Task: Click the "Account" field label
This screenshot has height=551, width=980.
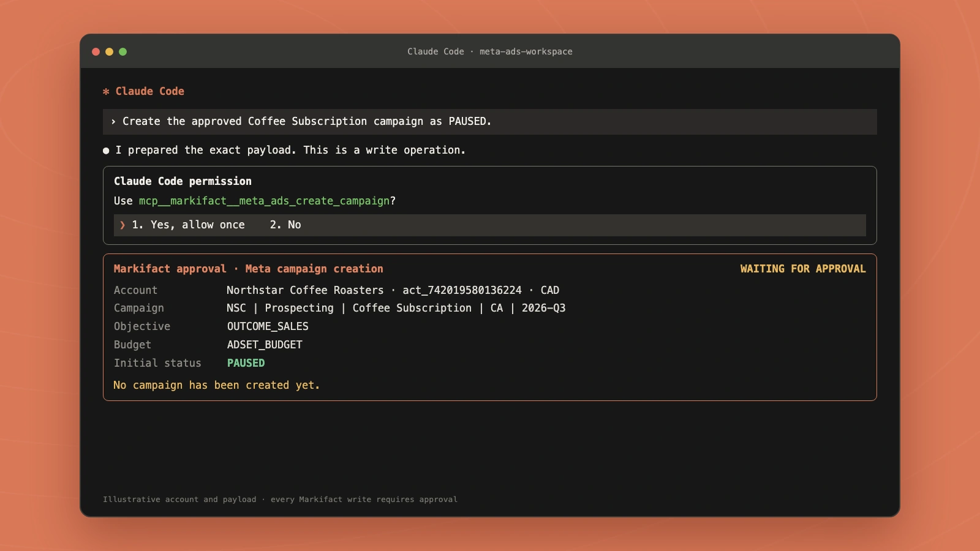Action: [x=135, y=290]
